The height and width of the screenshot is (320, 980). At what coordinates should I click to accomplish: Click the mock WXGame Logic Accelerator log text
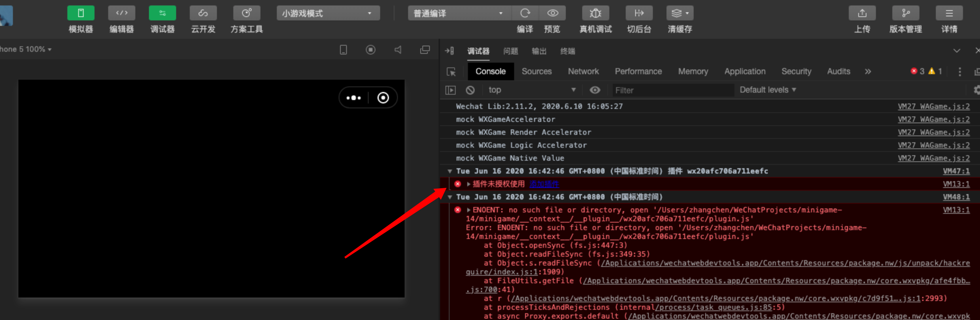[x=521, y=145]
